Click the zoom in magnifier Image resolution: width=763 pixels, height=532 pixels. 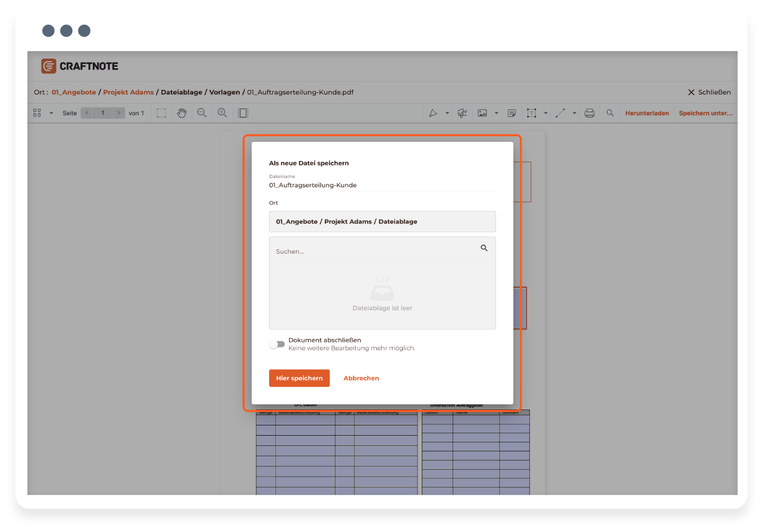pyautogui.click(x=222, y=113)
